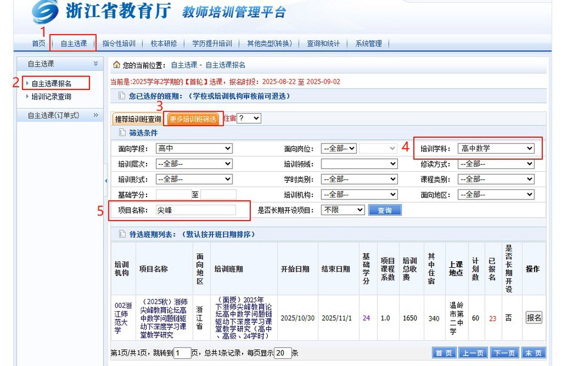Click the 报名 button for the 浙师尖峰教育论坛 course

(534, 318)
